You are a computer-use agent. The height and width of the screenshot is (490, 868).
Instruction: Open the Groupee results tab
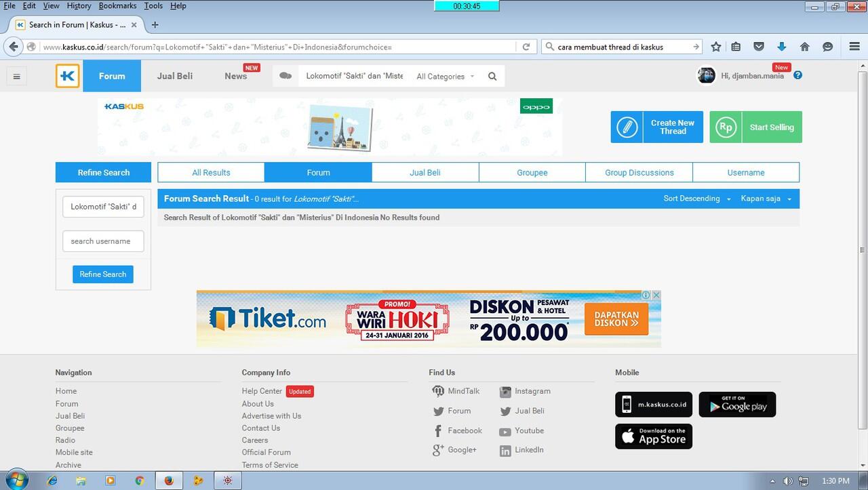(x=532, y=172)
